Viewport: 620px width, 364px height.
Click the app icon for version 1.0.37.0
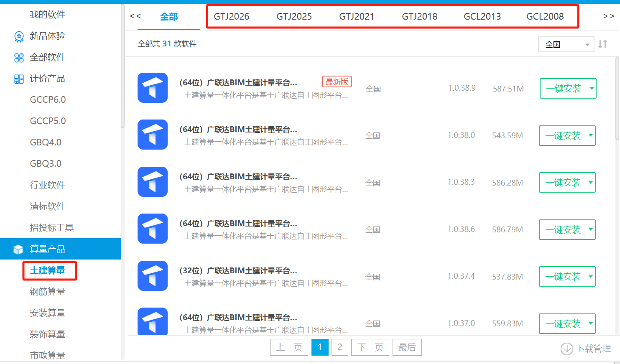tap(153, 321)
